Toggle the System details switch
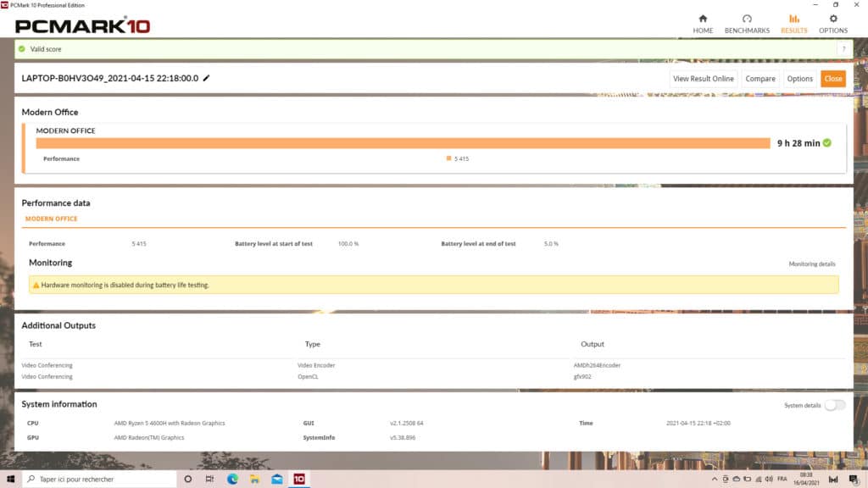 [x=835, y=405]
